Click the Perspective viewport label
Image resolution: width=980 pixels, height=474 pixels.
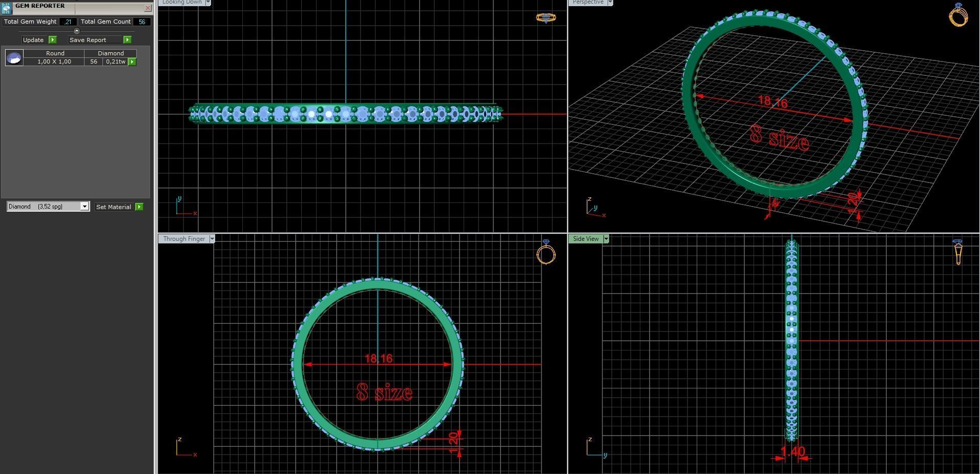(588, 2)
